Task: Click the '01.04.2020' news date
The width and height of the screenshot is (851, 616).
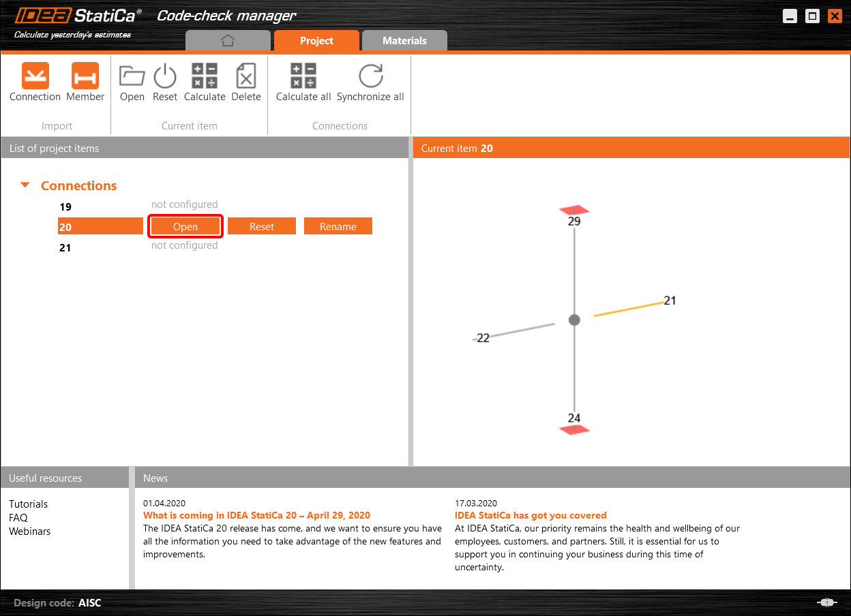Action: 164,504
